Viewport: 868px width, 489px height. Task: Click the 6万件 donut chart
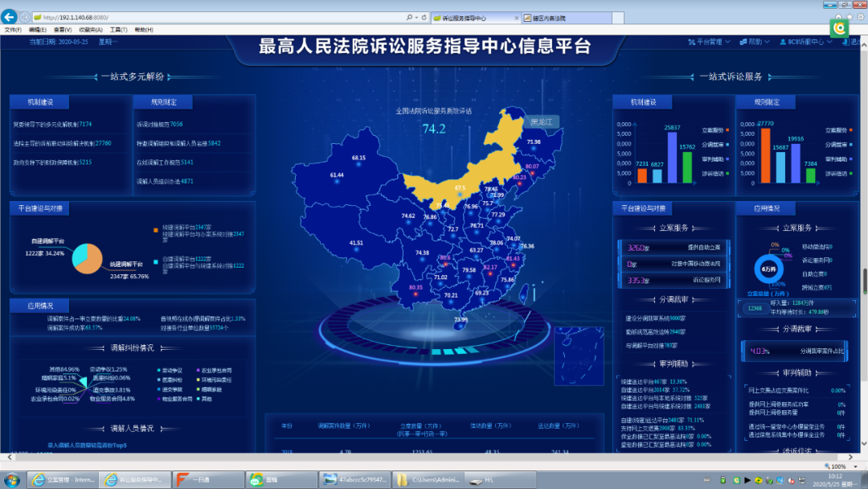tap(768, 269)
